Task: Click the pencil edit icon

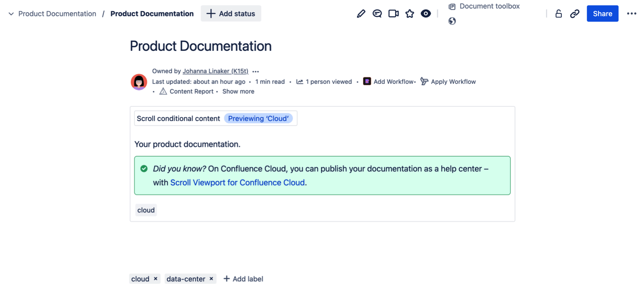Action: 361,14
